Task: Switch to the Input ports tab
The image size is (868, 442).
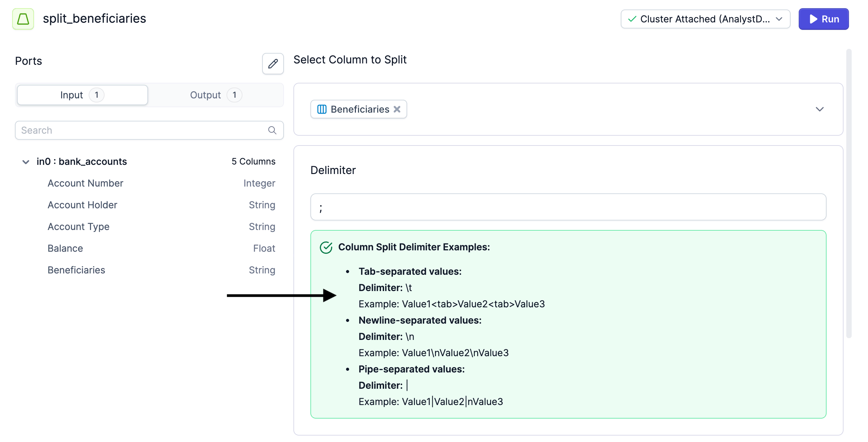Action: click(x=82, y=95)
